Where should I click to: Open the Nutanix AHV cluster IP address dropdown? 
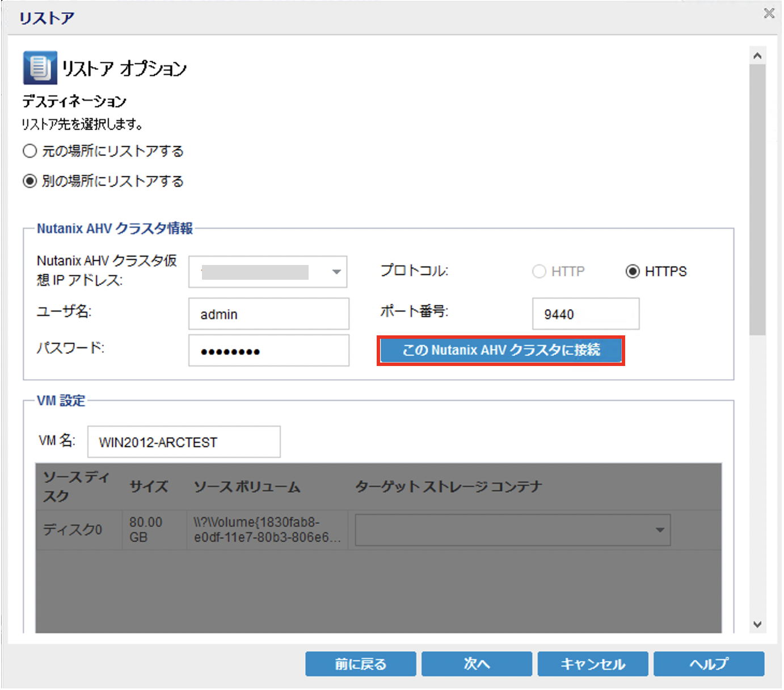336,272
